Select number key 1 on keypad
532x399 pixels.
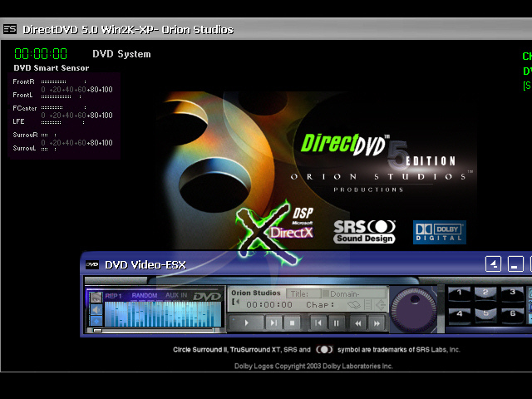tap(460, 293)
